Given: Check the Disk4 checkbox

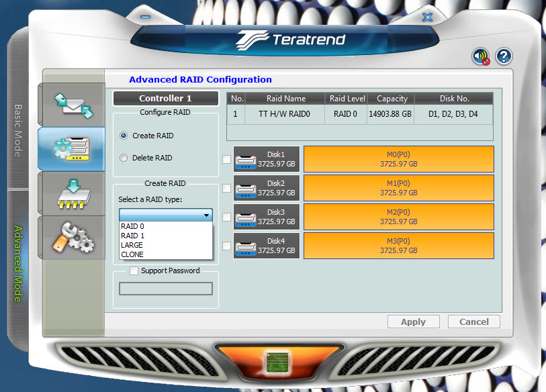Looking at the screenshot, I should click(x=227, y=246).
